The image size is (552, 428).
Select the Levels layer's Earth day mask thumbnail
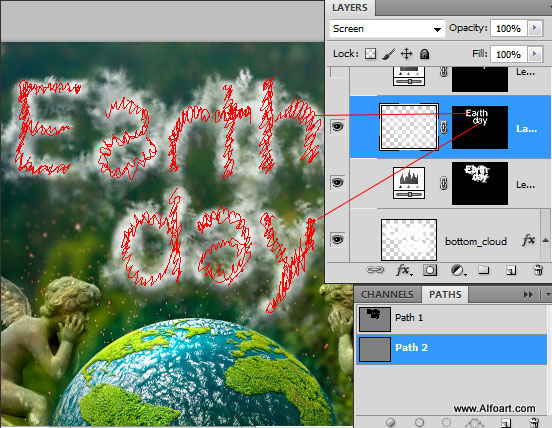480,183
